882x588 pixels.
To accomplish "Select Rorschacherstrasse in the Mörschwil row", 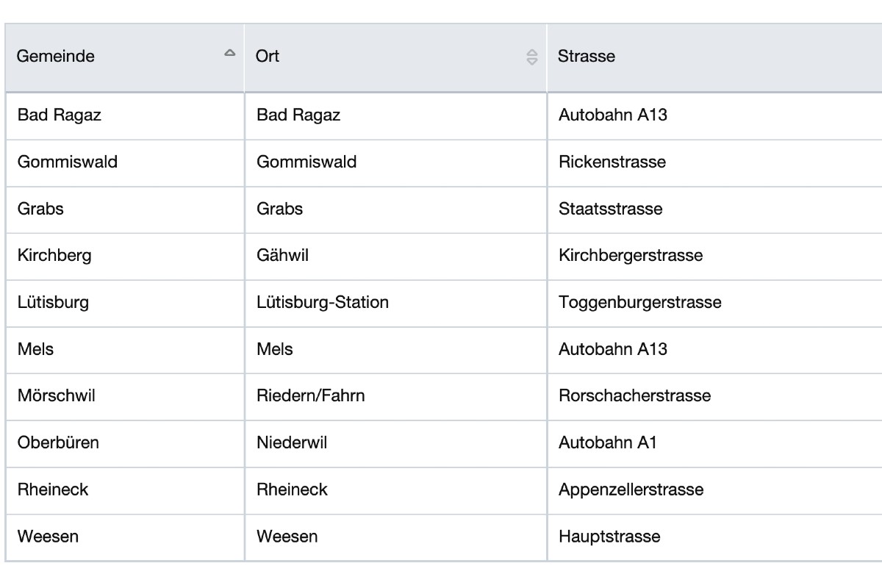I will click(x=634, y=396).
